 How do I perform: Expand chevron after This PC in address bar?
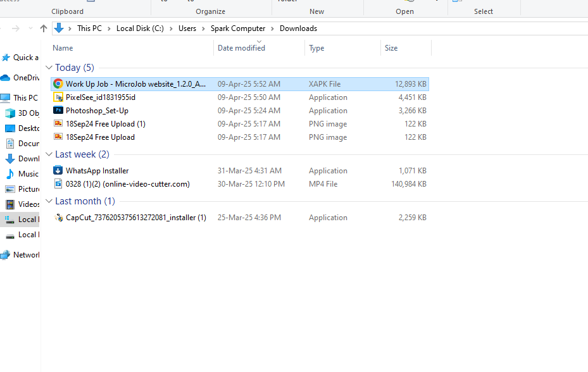coord(109,28)
